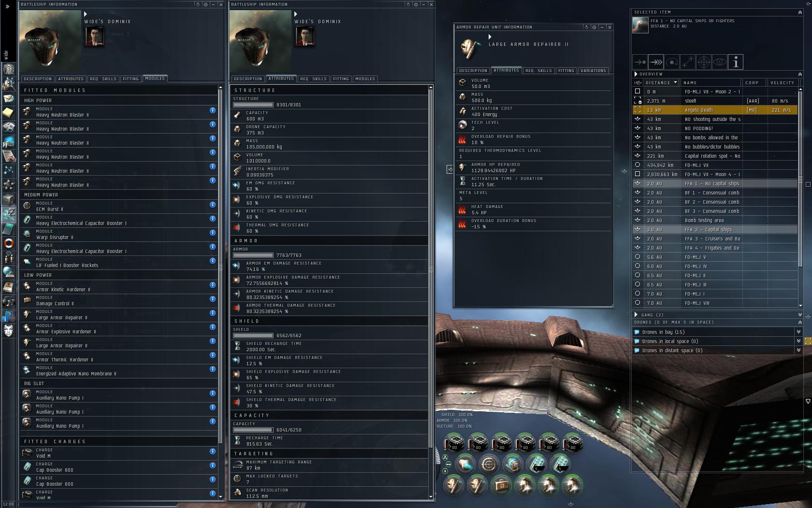Open the Fitting tab in Armor Repair Unit window

[x=566, y=71]
